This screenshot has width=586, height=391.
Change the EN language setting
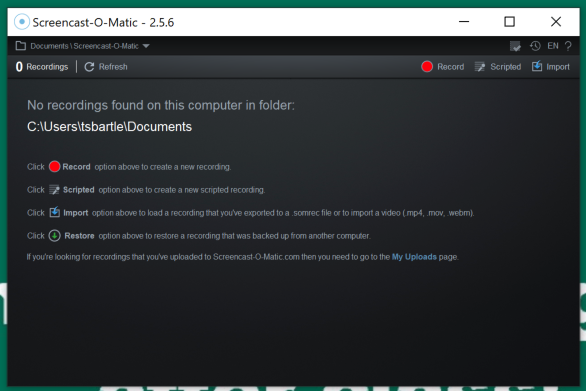tap(553, 46)
